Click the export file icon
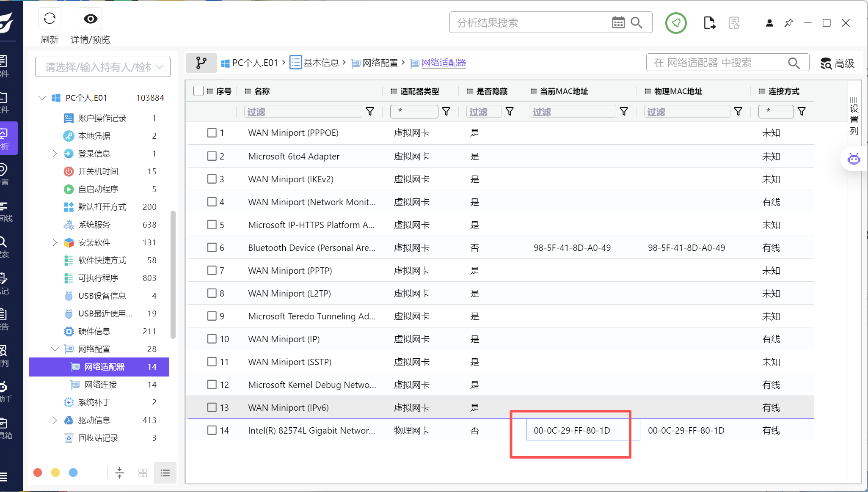868x492 pixels. coord(710,23)
